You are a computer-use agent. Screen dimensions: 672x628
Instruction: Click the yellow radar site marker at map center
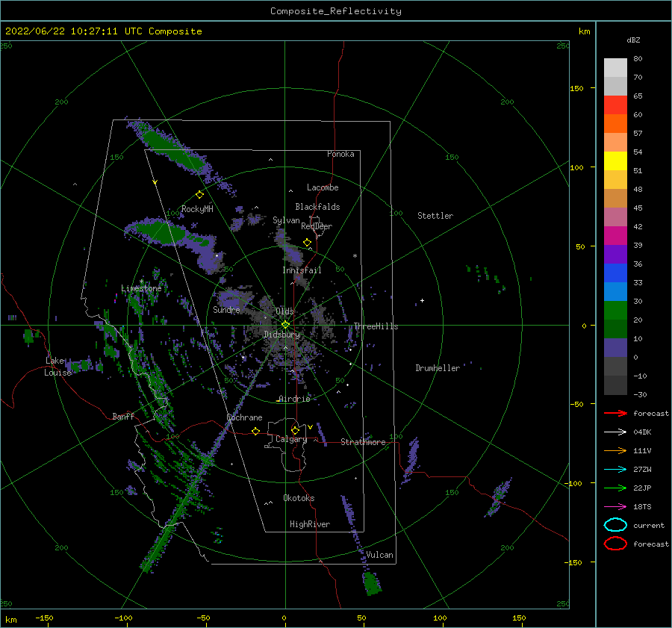click(x=285, y=325)
